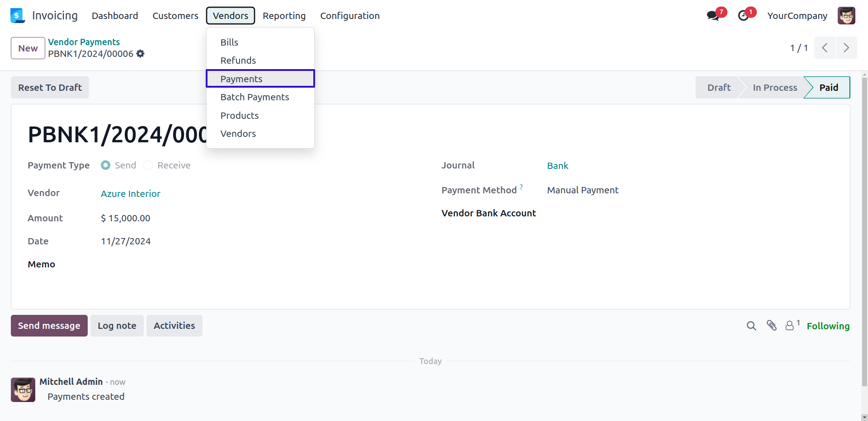Expand the Configuration menu
The height and width of the screenshot is (421, 868).
pos(349,16)
